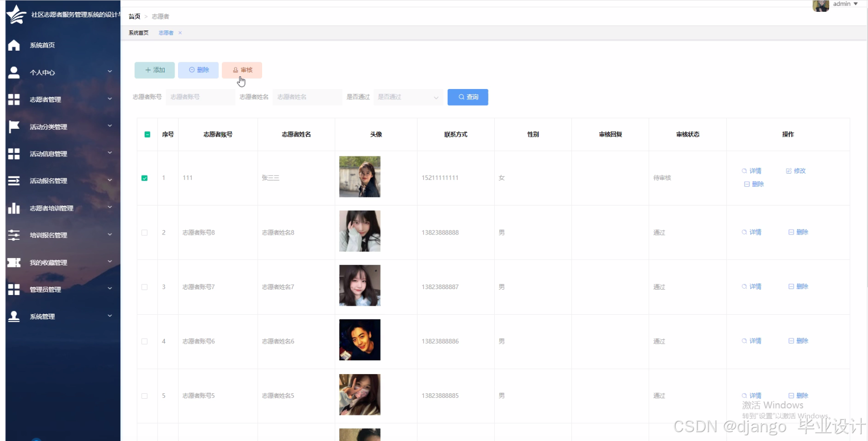This screenshot has width=868, height=441.
Task: Open the 我的收藏管理 sidebar menu
Action: click(x=62, y=263)
